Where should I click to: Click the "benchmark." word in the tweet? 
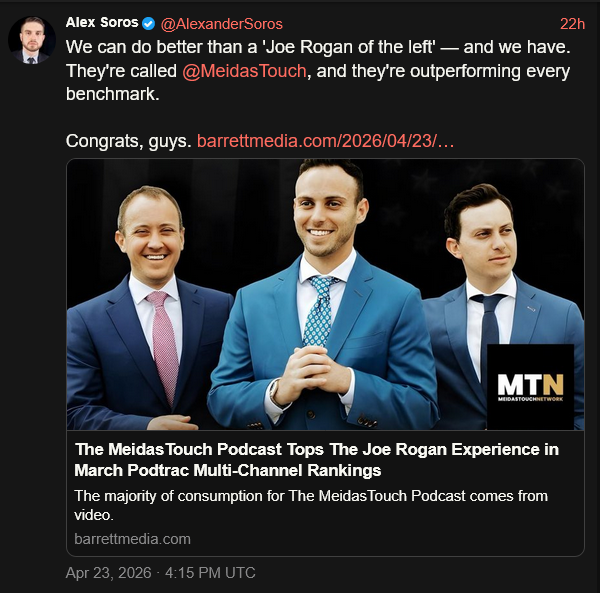[x=111, y=95]
